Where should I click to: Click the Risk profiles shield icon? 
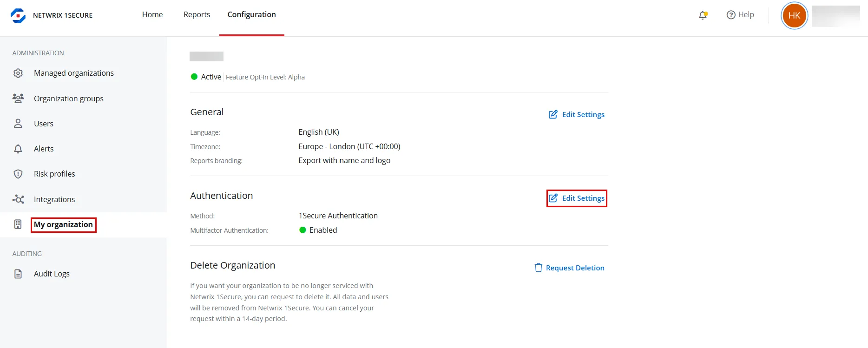click(x=18, y=174)
